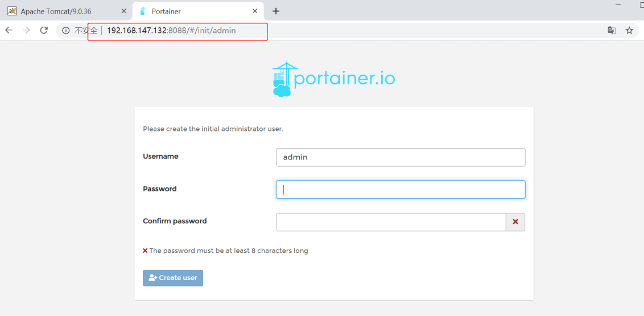Viewport: 644px width, 316px height.
Task: Click the address bar URL
Action: [171, 30]
